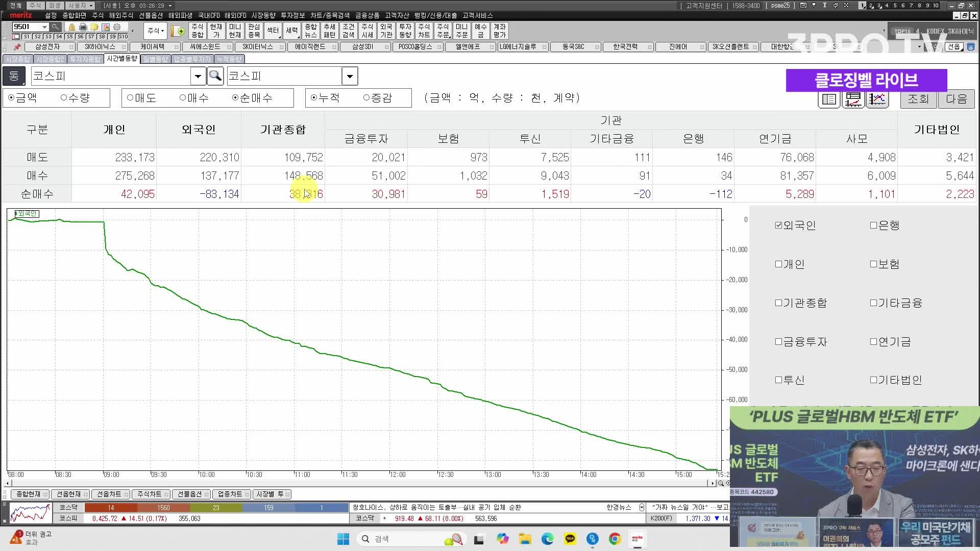Viewport: 980px width, 551px height.
Task: Open the 일별동향 tab
Action: click(x=156, y=59)
